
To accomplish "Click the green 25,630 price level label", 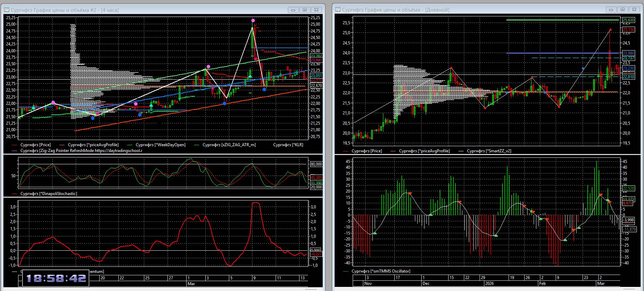I will [x=629, y=20].
